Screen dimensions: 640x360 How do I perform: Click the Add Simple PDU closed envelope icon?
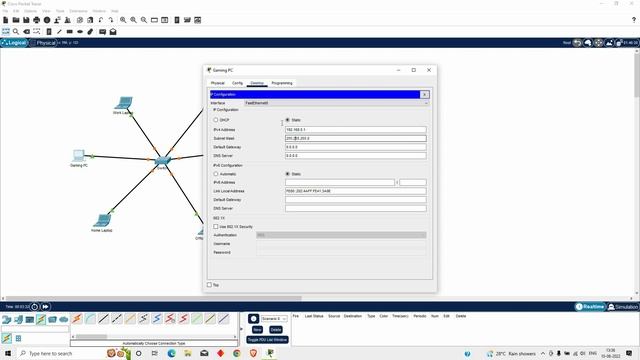(x=102, y=31)
